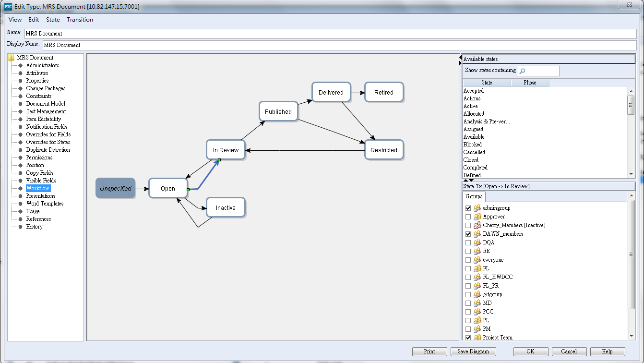Viewport: 644px width, 363px height.
Task: Click the search magnifier icon in states filter
Action: tap(523, 71)
